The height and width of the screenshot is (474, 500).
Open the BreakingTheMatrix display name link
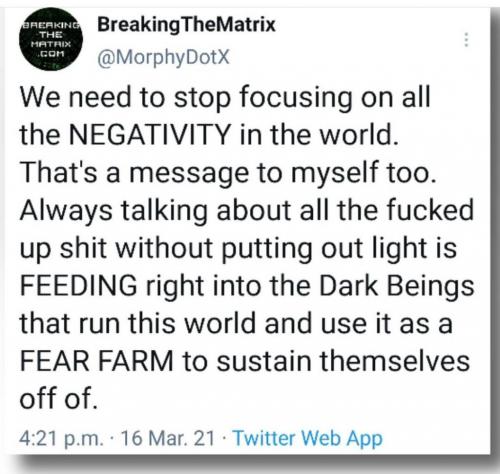pyautogui.click(x=186, y=25)
